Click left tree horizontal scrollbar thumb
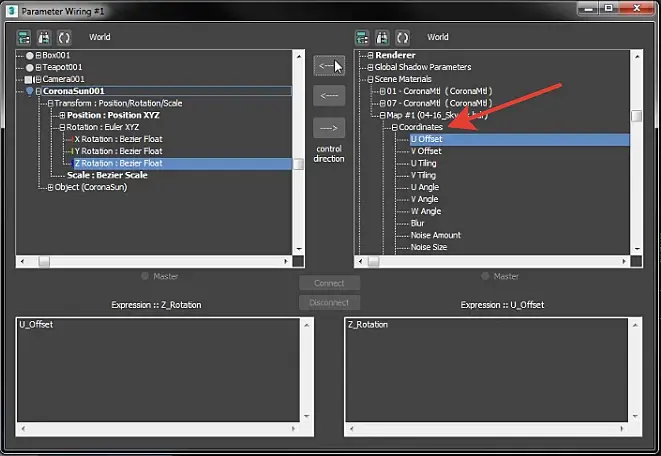Viewport: 661px width, 456px height. click(44, 262)
